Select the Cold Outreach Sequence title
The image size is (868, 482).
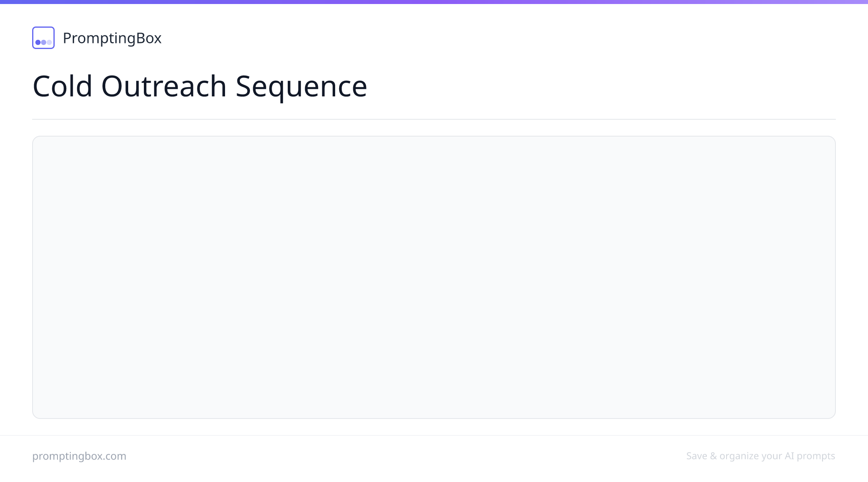[200, 86]
